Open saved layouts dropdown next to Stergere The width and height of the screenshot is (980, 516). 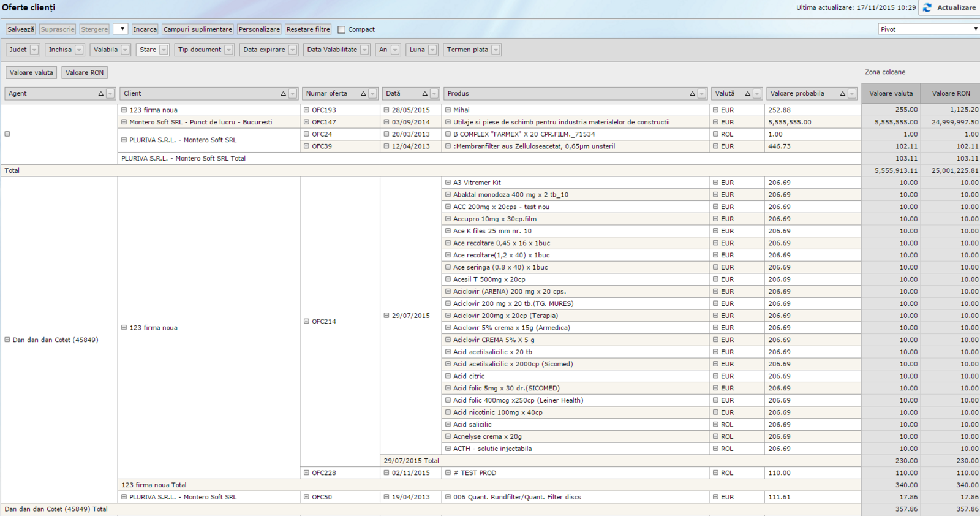(x=121, y=29)
